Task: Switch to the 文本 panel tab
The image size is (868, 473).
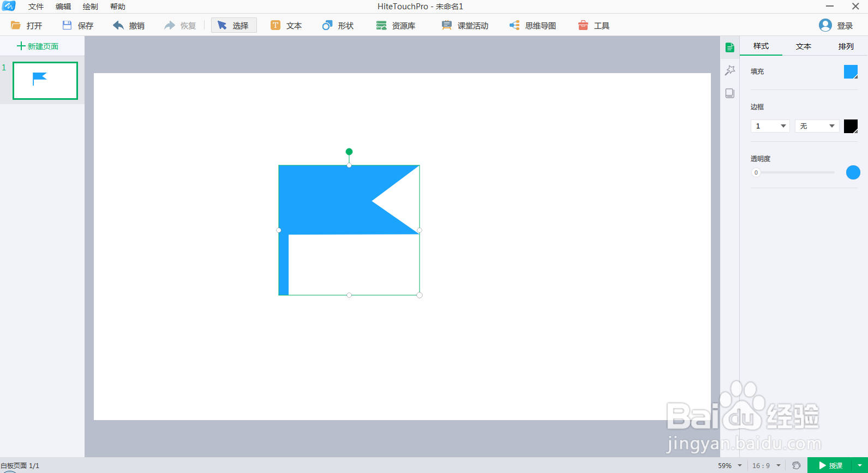Action: point(804,46)
